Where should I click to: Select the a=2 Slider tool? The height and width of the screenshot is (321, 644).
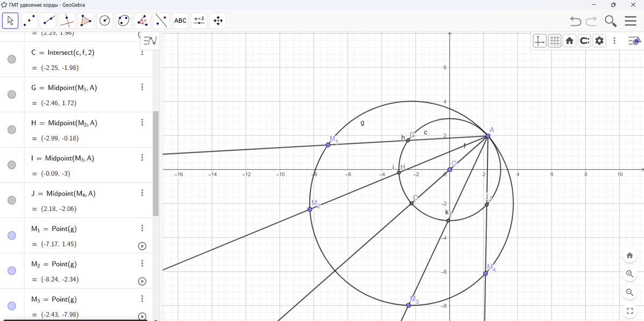coord(200,20)
